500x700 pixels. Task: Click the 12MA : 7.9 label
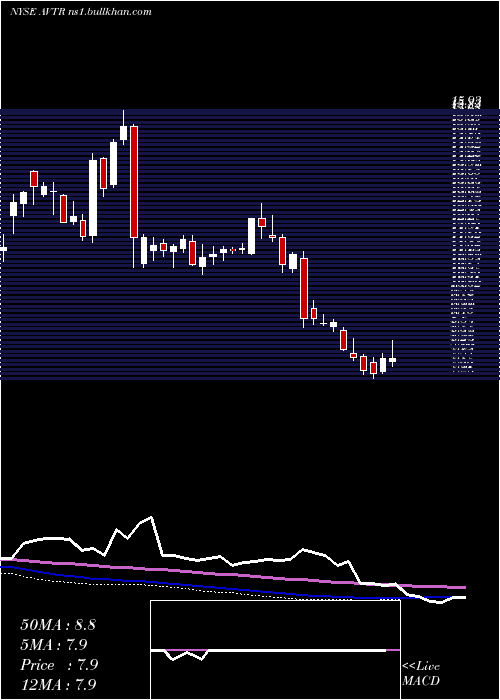click(x=58, y=684)
